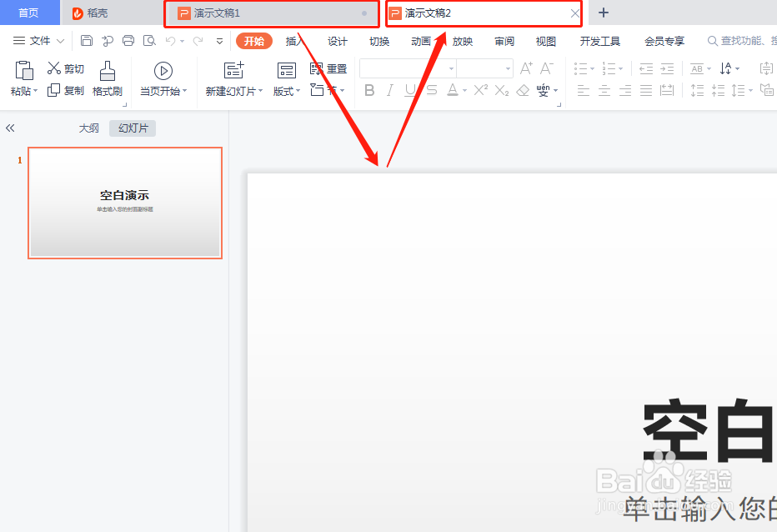
Task: Click the save icon in quick access bar
Action: coord(87,40)
